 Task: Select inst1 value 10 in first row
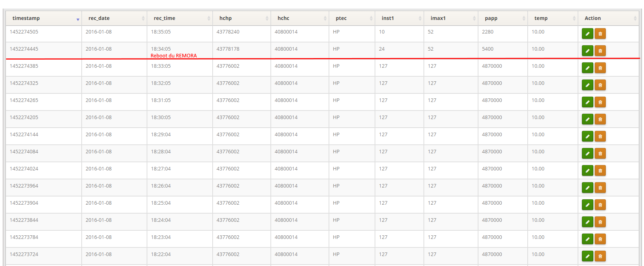(382, 32)
